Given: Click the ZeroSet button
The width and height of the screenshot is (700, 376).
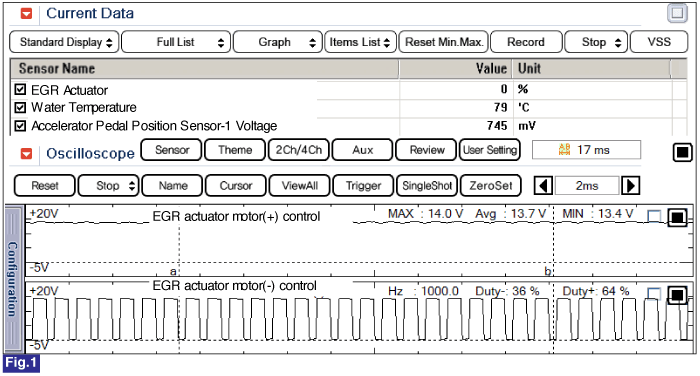Looking at the screenshot, I should click(491, 185).
